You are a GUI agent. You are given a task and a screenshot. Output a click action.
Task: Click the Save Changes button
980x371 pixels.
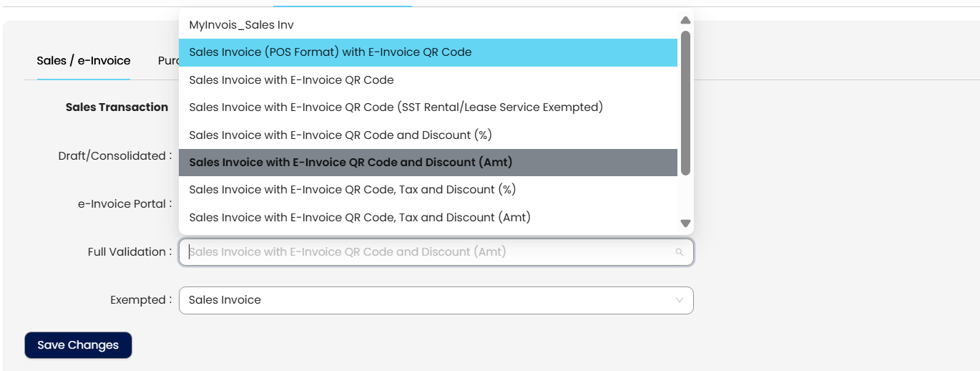point(78,345)
